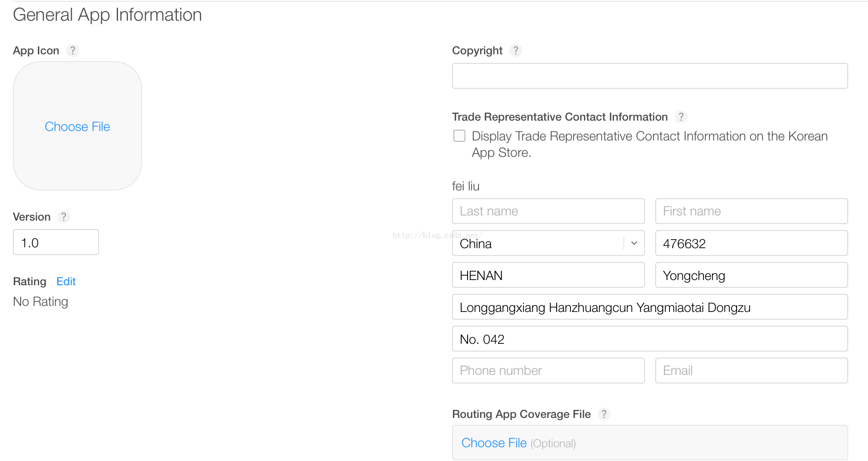Click into the Email field
Screen dimensions: 868x461
tap(751, 371)
